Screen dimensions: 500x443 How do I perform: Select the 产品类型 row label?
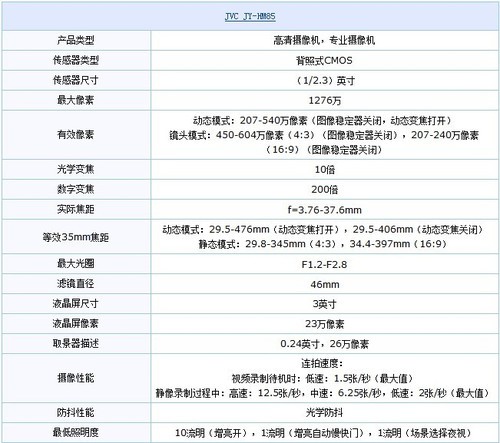76,40
